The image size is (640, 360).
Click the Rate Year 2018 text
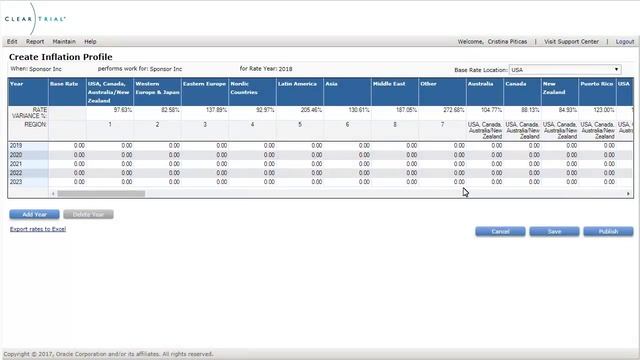[x=266, y=69]
